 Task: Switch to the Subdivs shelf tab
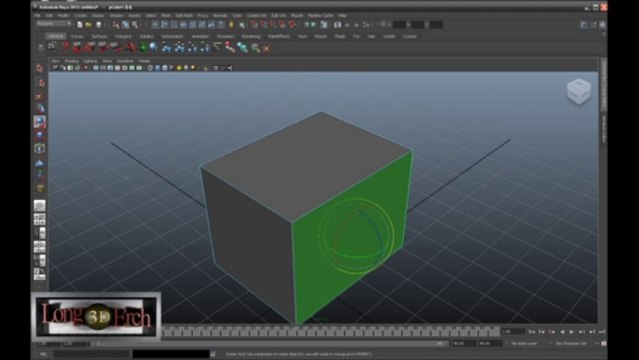147,36
